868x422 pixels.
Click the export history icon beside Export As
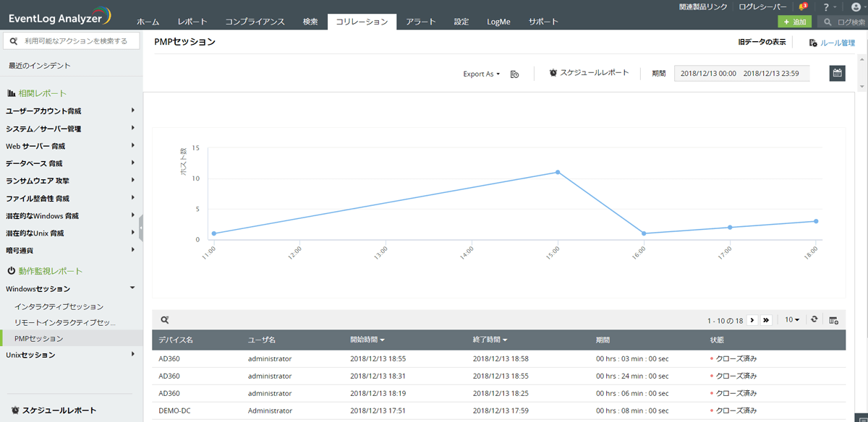pyautogui.click(x=514, y=74)
